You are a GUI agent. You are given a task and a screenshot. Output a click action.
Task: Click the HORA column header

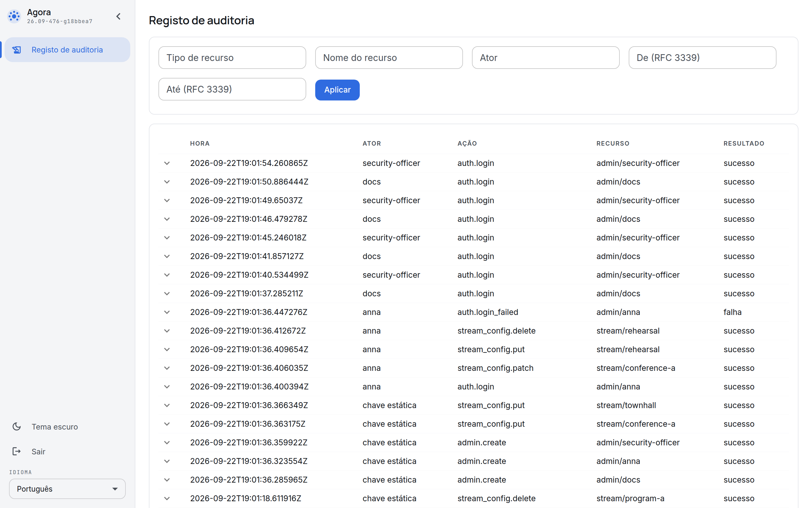coord(200,143)
